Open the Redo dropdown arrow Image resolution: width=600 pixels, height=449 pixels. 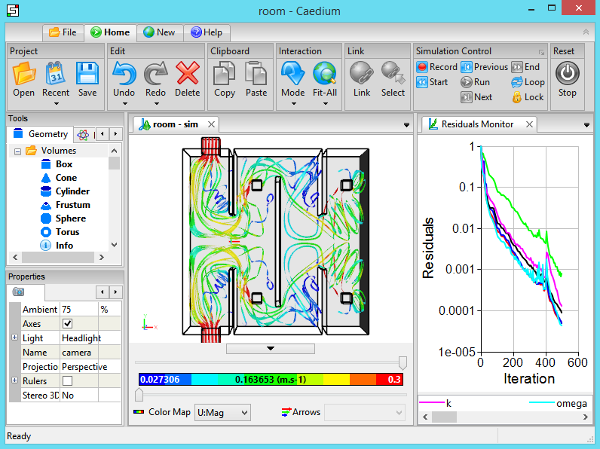click(x=156, y=104)
